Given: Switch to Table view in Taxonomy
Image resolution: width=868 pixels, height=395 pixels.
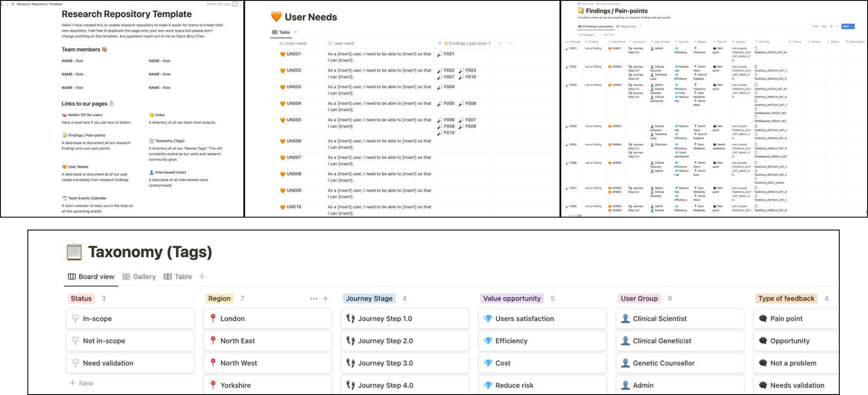Looking at the screenshot, I should pyautogui.click(x=178, y=277).
